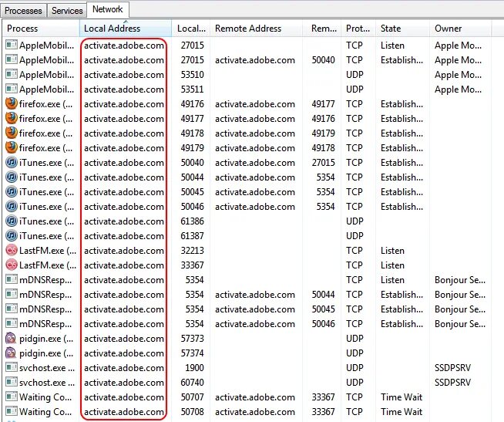Click svchost icon on port 1900 row
Viewport: 504px width, 422px height.
pos(12,367)
